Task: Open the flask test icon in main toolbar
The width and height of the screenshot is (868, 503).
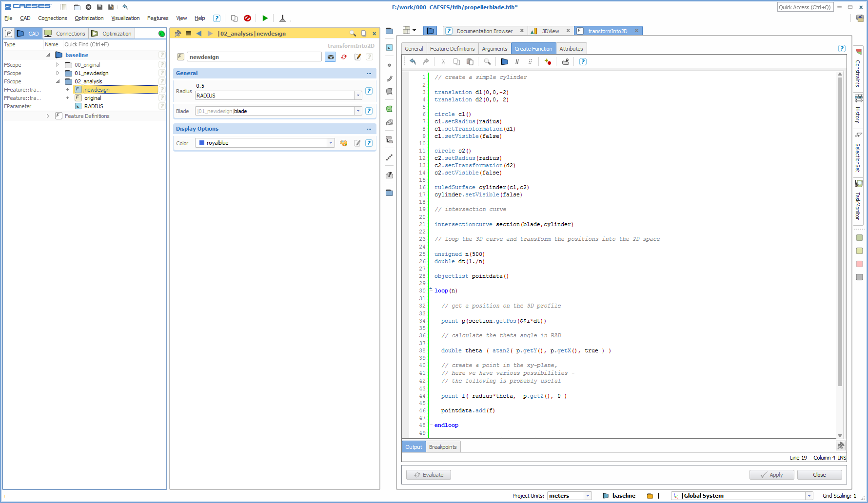Action: 282,18
